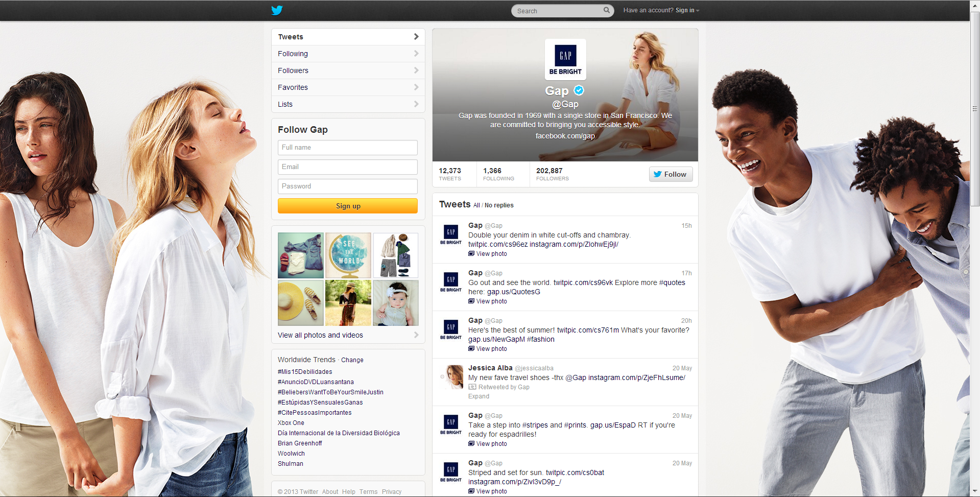The height and width of the screenshot is (497, 980).
Task: Click the 17h timestamp on Gap tweet
Action: click(686, 273)
